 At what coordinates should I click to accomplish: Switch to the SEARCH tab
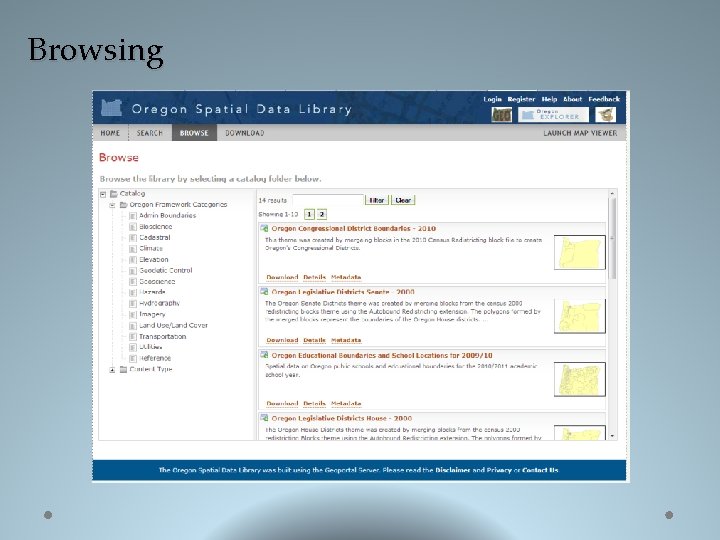click(150, 133)
